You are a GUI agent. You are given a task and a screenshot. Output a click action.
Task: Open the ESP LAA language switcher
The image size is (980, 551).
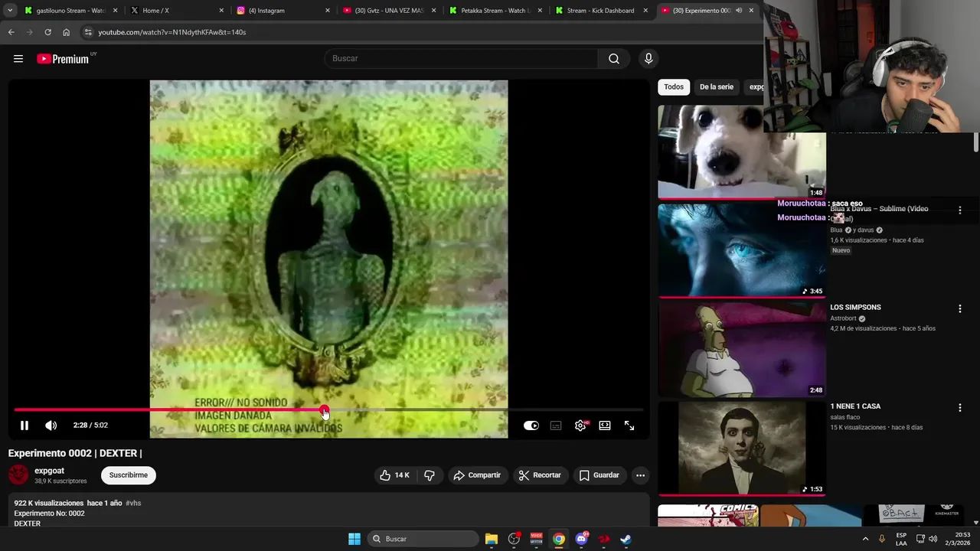point(901,539)
